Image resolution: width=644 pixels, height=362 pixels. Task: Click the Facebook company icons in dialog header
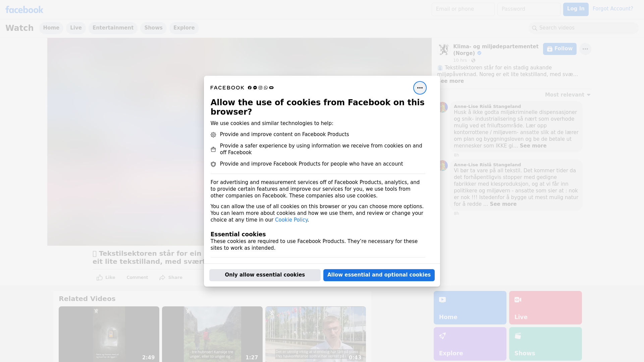coord(261,88)
